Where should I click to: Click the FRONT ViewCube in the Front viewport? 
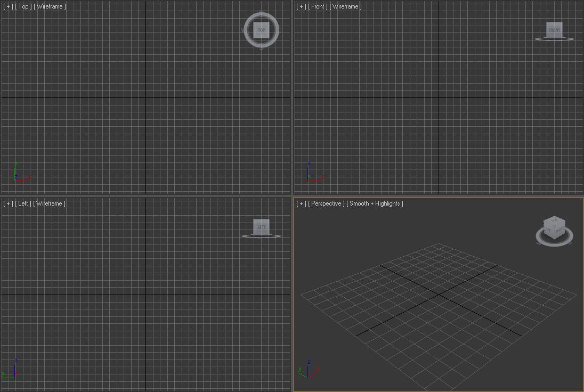pyautogui.click(x=554, y=30)
